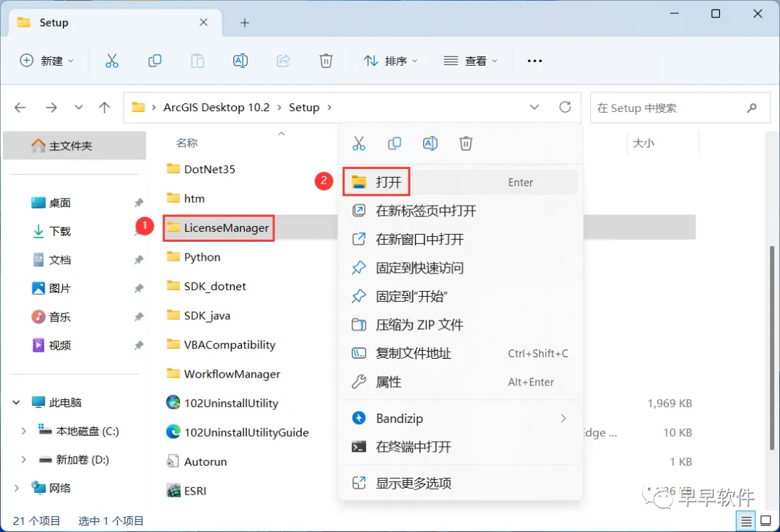The width and height of the screenshot is (780, 532).
Task: Click ArcGIS Desktop 10.2 breadcrumb
Action: click(217, 108)
